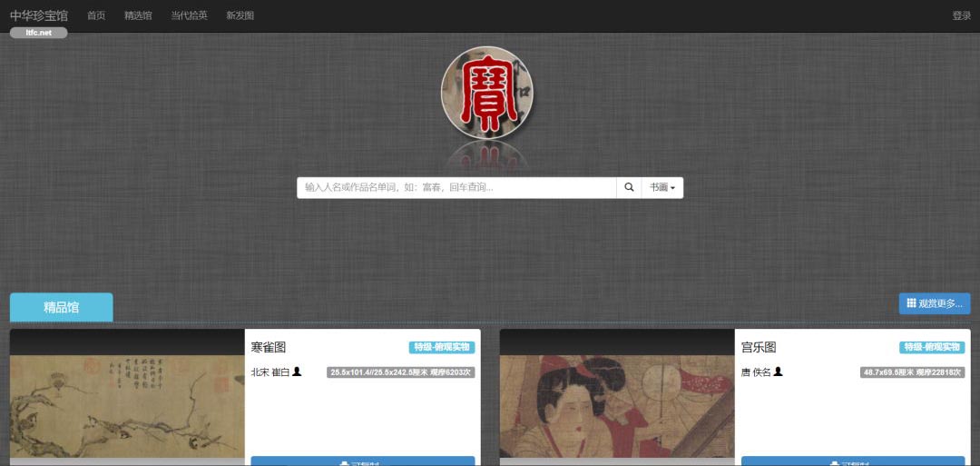The image size is (980, 466).
Task: Open the 精选馆 navigation item
Action: click(138, 15)
